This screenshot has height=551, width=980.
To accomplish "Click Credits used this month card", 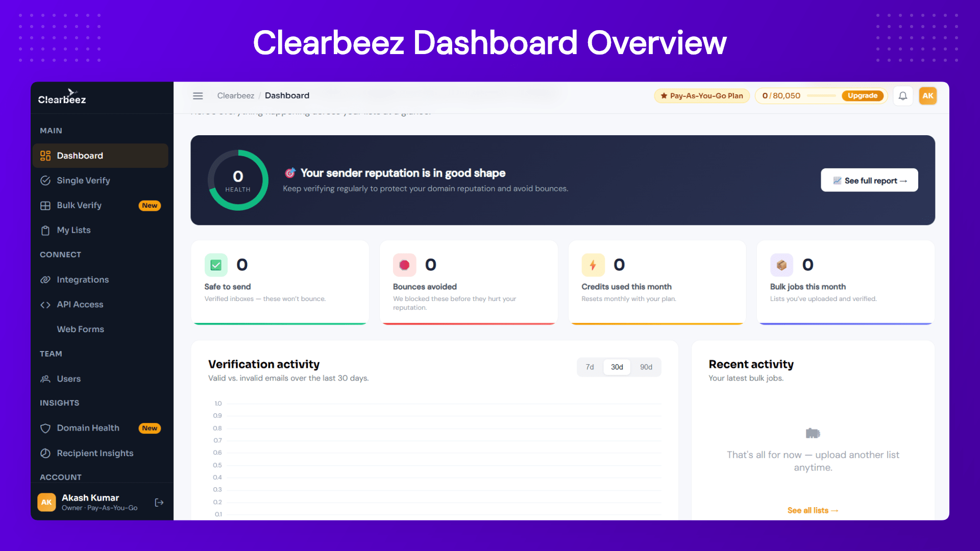I will 657,282.
